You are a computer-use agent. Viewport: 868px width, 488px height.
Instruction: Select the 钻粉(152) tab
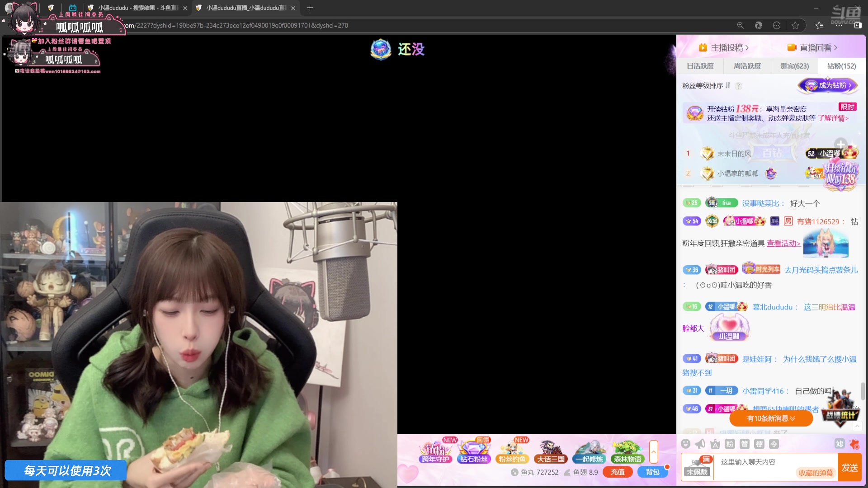click(841, 66)
